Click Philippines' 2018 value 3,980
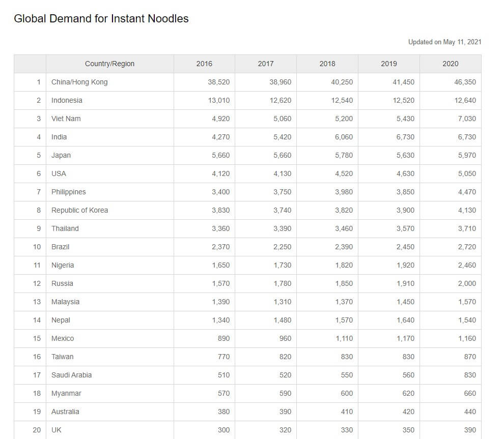The height and width of the screenshot is (439, 504). (344, 192)
